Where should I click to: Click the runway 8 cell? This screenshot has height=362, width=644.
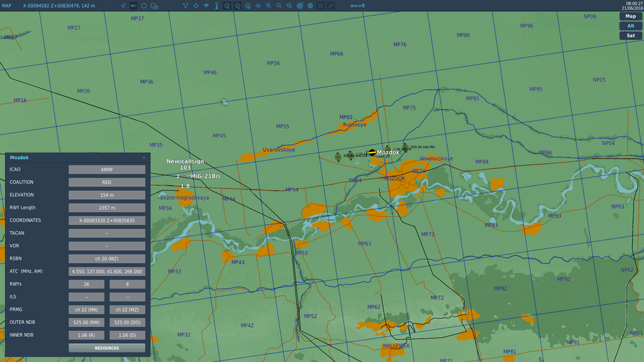128,284
